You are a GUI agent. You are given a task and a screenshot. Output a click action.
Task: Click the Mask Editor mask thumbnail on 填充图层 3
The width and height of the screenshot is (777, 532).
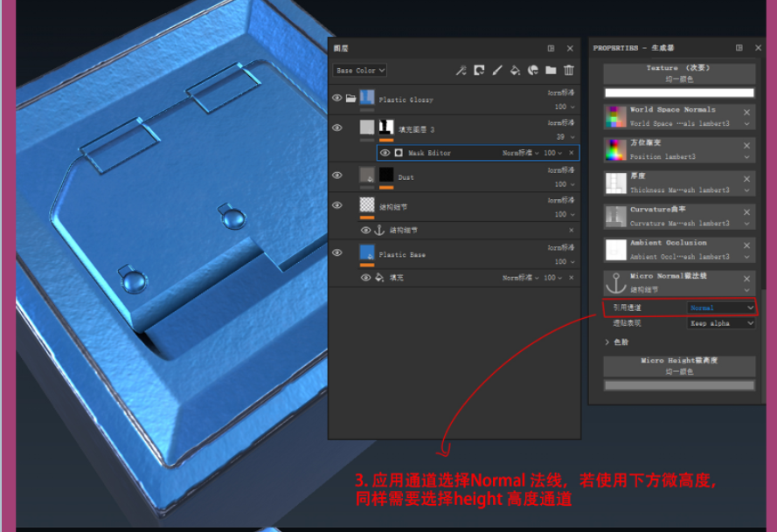pyautogui.click(x=388, y=128)
